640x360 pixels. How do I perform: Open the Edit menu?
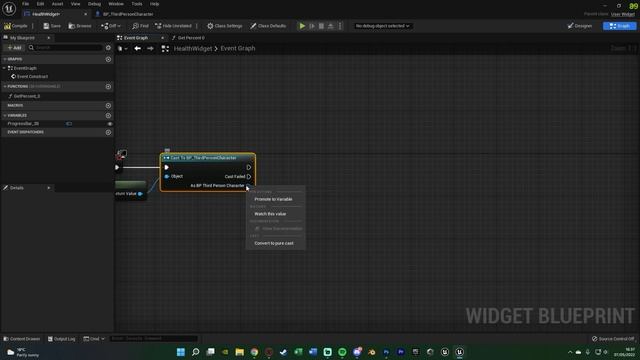pos(40,4)
